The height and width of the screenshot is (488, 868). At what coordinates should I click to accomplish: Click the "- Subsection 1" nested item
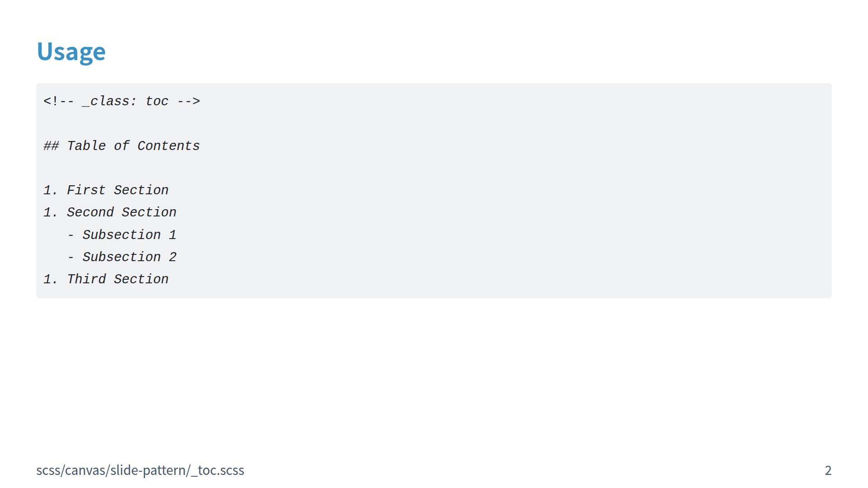click(122, 235)
